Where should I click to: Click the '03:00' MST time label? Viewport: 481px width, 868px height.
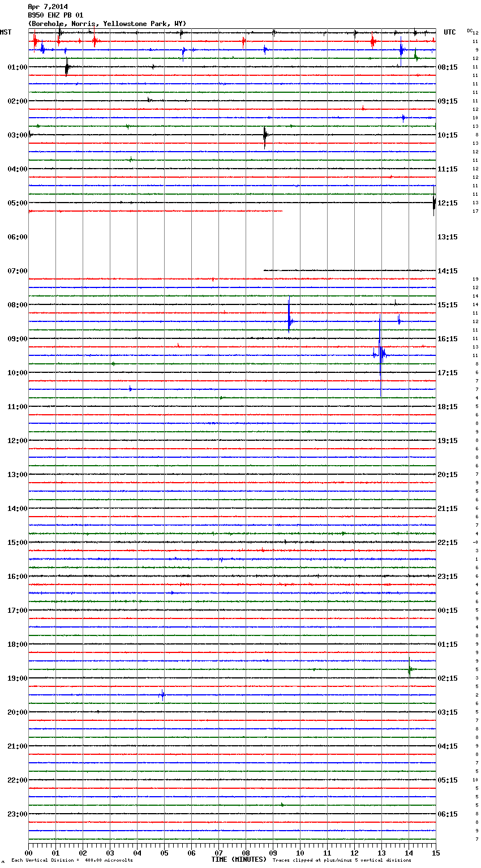click(x=18, y=135)
